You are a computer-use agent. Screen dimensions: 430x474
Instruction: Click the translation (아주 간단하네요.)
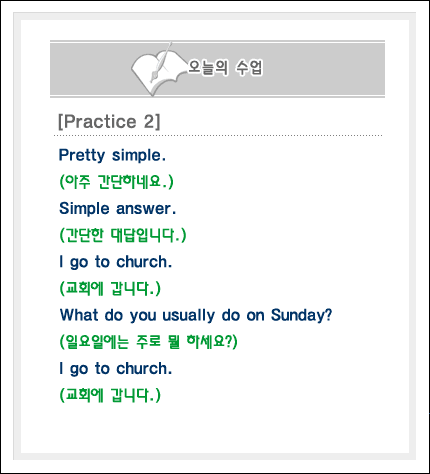(x=116, y=182)
